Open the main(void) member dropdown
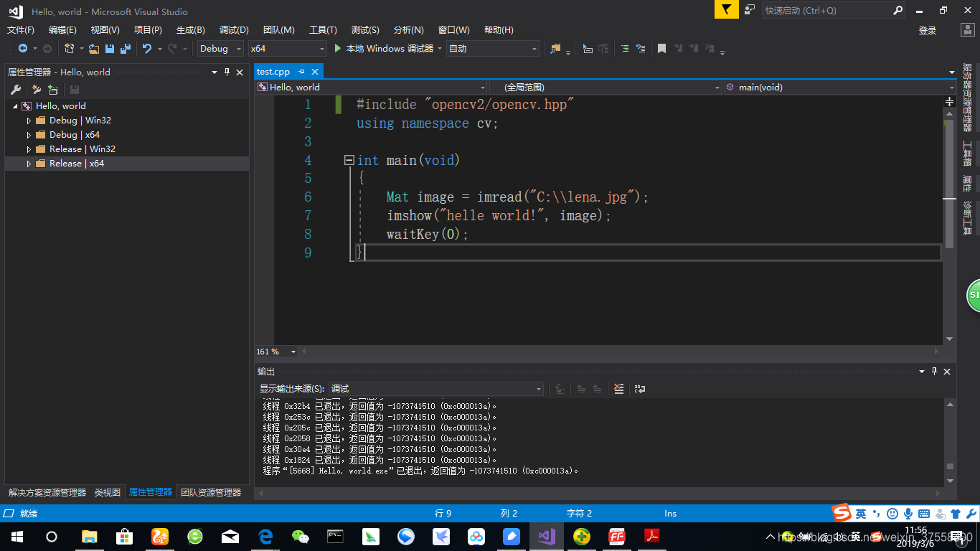This screenshot has width=980, height=551. coord(839,87)
